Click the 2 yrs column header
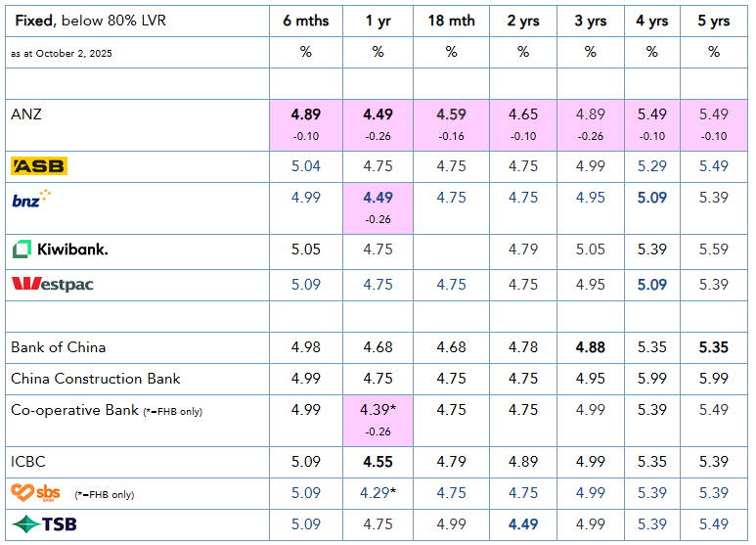 pos(523,21)
